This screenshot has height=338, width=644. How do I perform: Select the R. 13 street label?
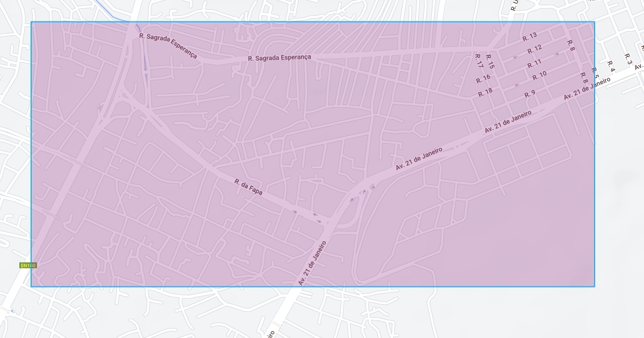click(x=529, y=38)
